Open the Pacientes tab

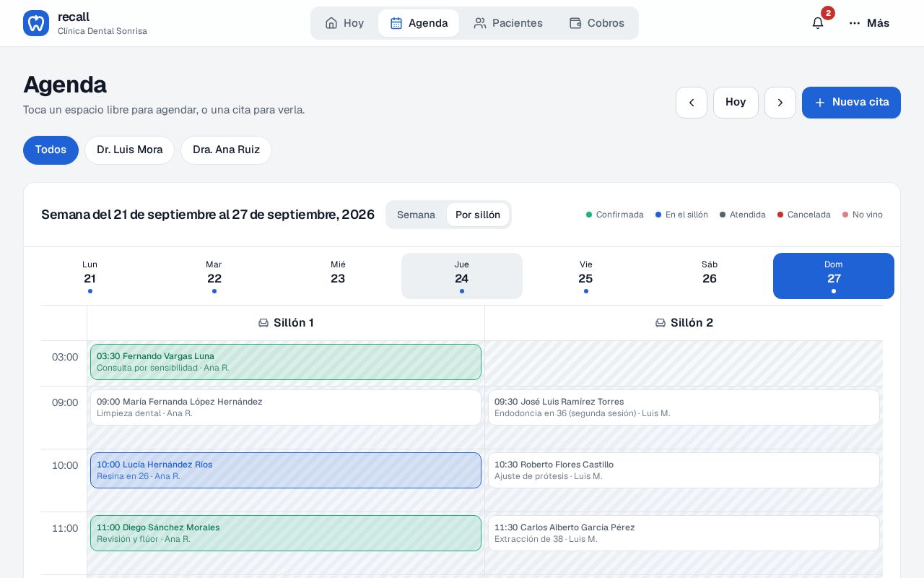(508, 23)
